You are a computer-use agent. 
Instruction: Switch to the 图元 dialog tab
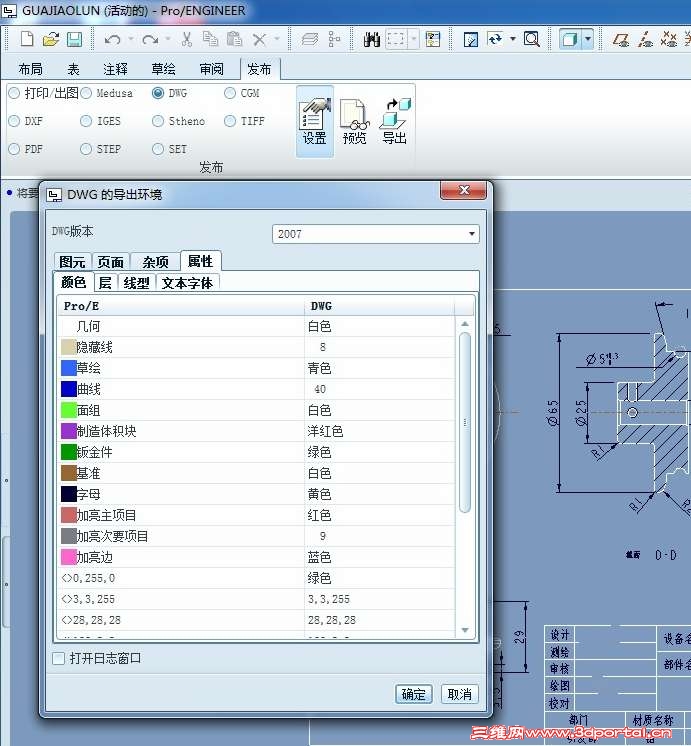click(x=73, y=262)
